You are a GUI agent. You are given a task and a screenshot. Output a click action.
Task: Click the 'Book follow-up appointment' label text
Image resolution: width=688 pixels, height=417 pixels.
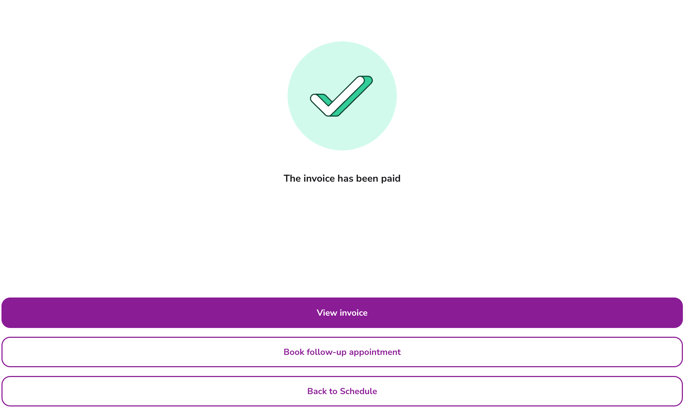click(x=342, y=352)
